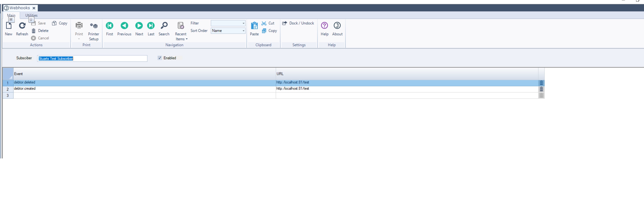
Task: Open Printer Setup
Action: [x=94, y=26]
